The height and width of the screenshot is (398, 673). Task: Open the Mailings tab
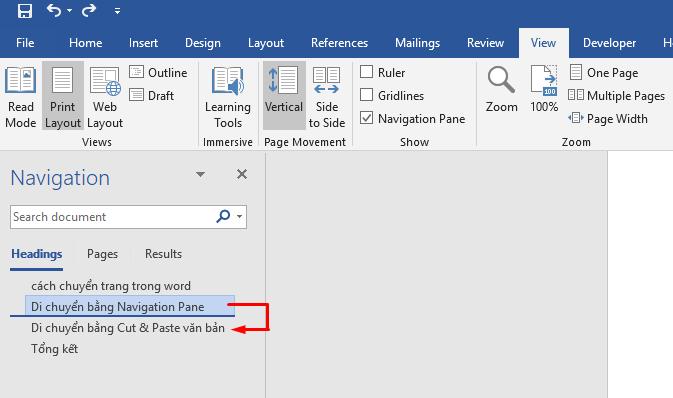coord(417,43)
